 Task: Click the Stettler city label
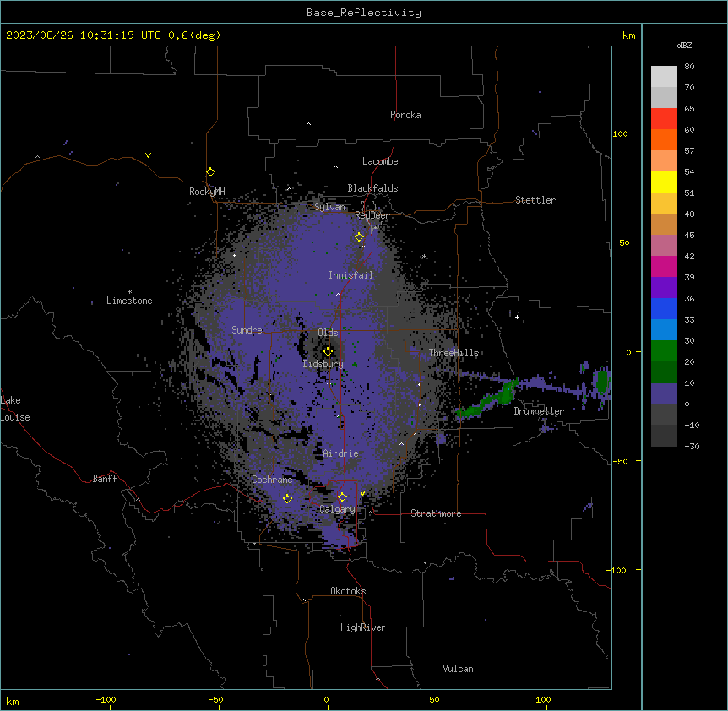pyautogui.click(x=535, y=200)
